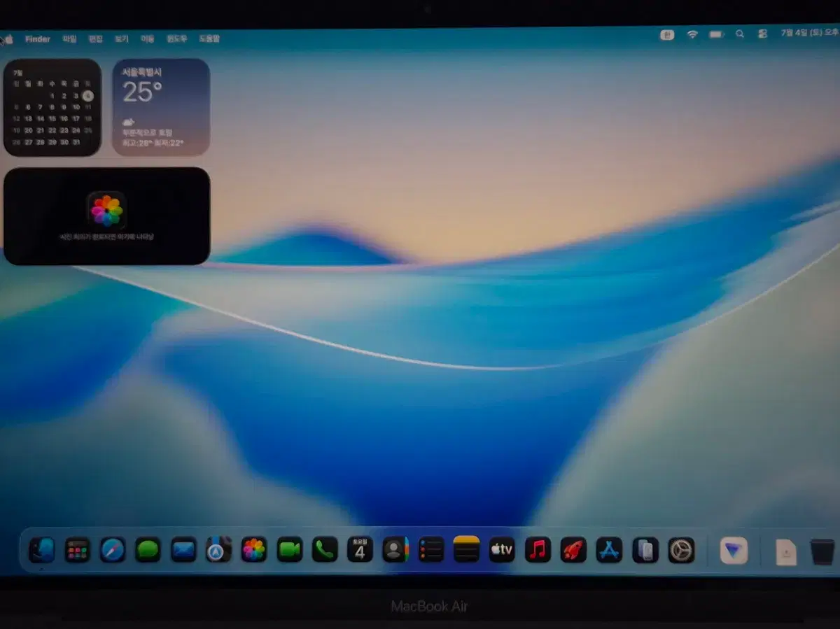Screen dimensions: 840x629
Task: Open the 편집 menu
Action: [x=96, y=39]
